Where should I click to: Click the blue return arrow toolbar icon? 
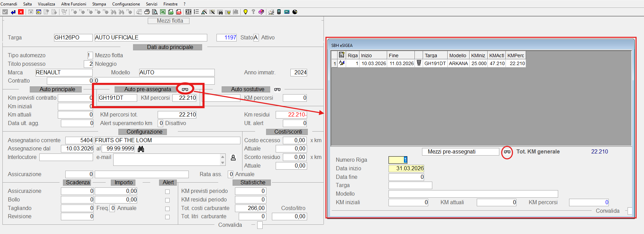(13, 12)
